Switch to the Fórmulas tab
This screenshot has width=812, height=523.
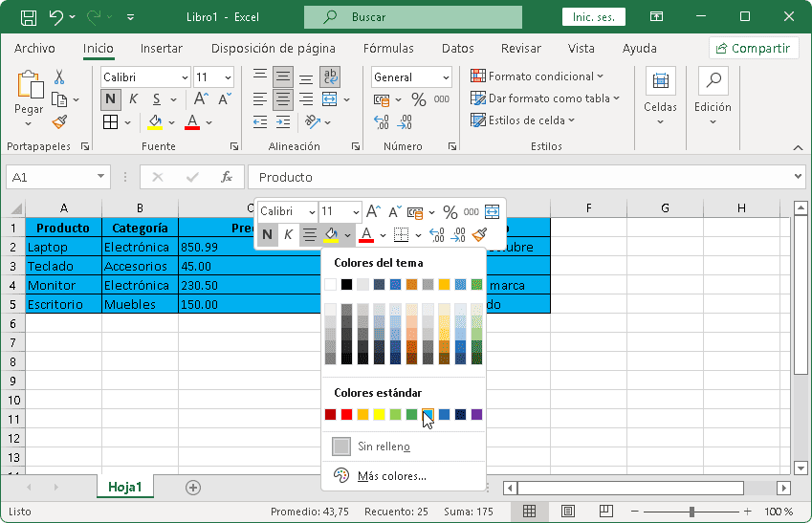[x=388, y=49]
